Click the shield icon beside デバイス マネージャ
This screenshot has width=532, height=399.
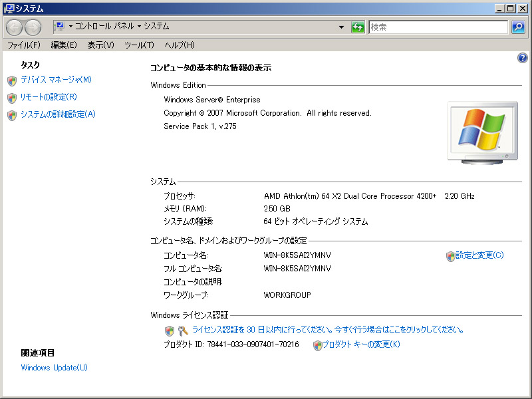tap(12, 80)
